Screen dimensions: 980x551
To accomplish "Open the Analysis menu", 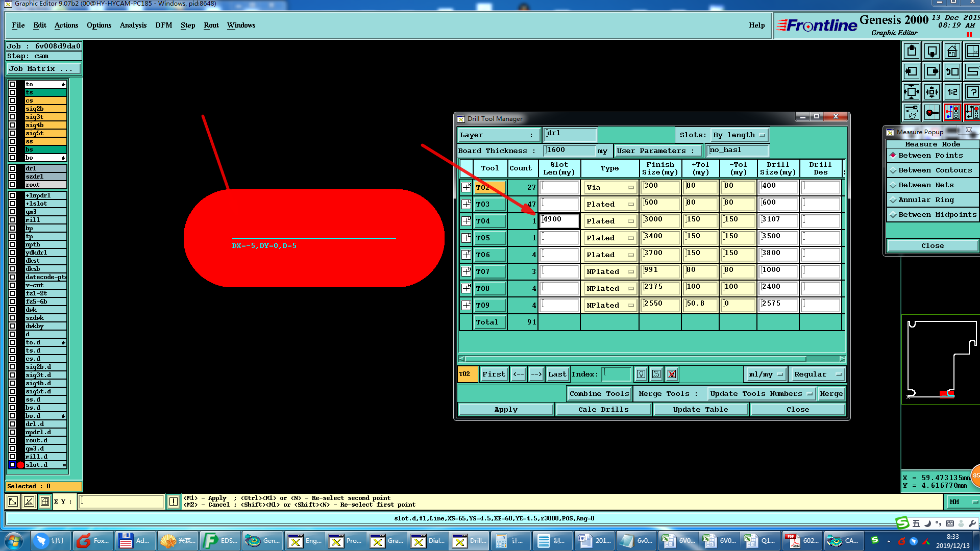I will 133,26.
